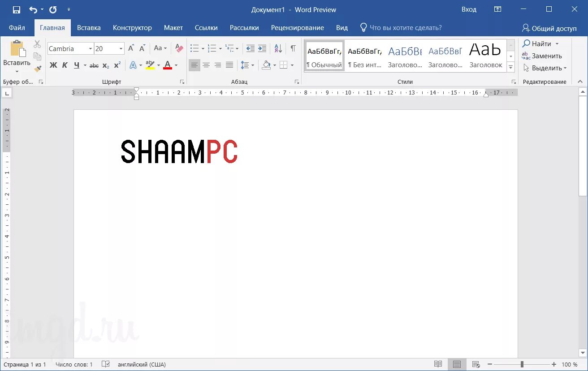This screenshot has height=371, width=588.
Task: Activate the Format Painter brush
Action: tap(37, 69)
